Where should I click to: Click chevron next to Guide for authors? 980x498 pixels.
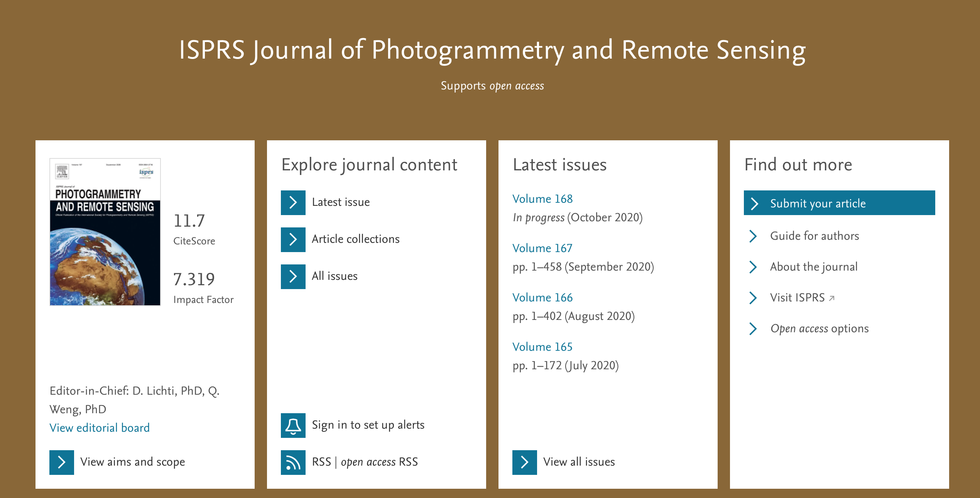753,236
